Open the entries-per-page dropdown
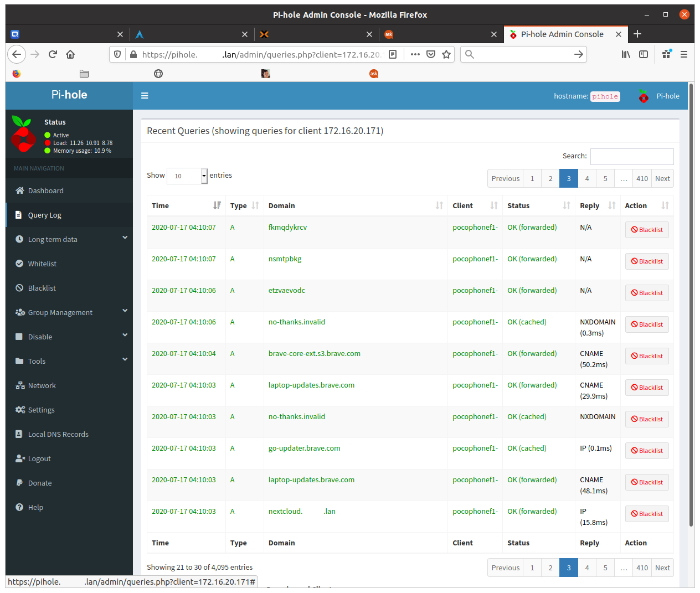Image resolution: width=700 pixels, height=593 pixels. 187,176
